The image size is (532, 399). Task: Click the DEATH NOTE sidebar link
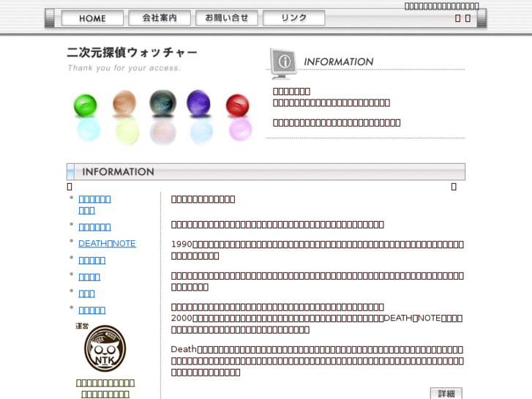pos(108,244)
